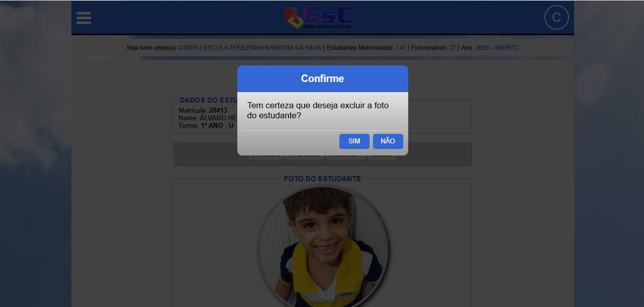Click the BDEsC logo in header
The height and width of the screenshot is (307, 644).
(318, 18)
